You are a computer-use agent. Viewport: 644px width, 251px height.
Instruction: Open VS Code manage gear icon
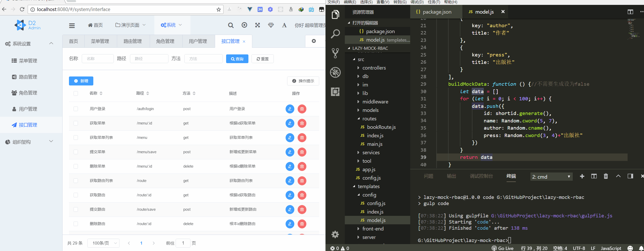click(335, 234)
